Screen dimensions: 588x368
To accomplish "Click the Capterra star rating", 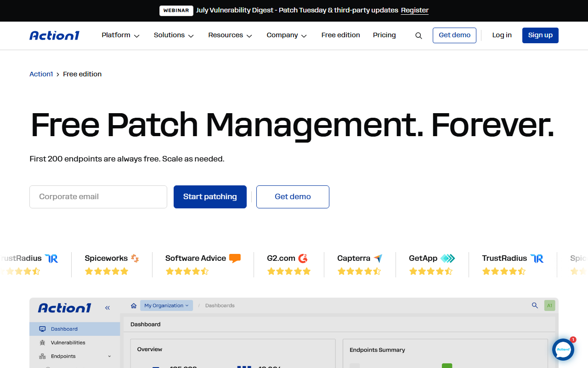I will (x=359, y=271).
